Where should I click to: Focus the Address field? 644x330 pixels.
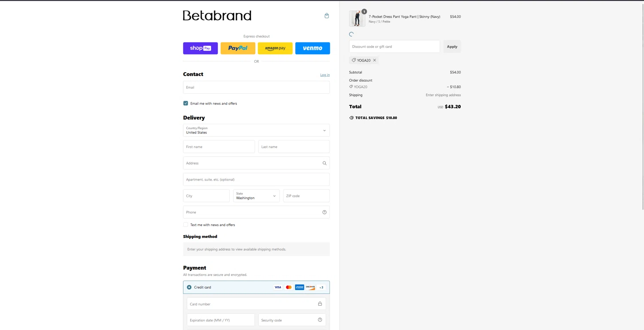click(256, 163)
